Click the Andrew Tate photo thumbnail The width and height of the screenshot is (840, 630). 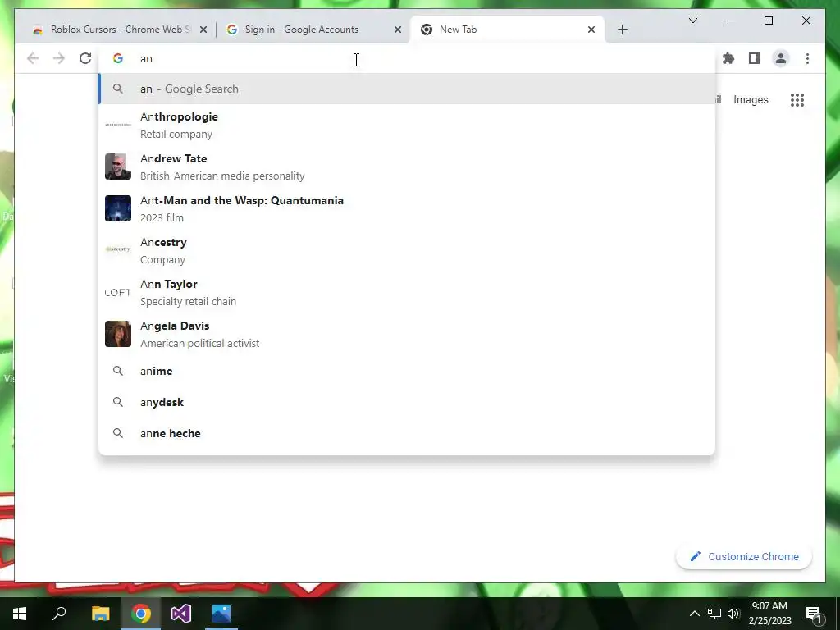click(118, 167)
